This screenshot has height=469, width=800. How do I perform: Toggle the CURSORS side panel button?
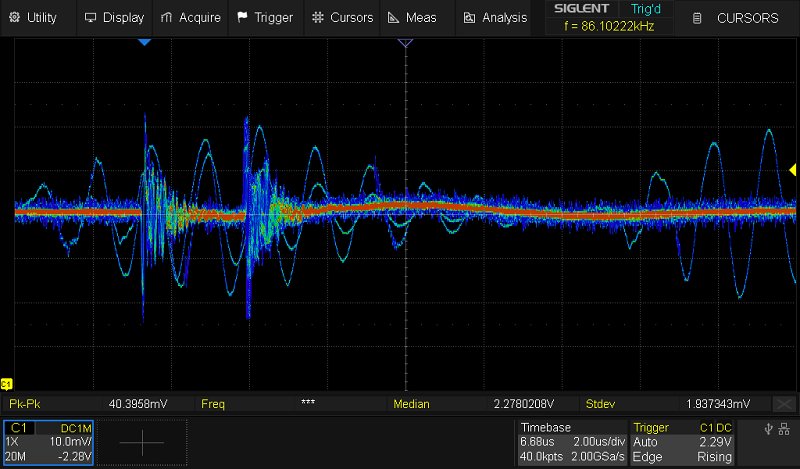pos(737,17)
